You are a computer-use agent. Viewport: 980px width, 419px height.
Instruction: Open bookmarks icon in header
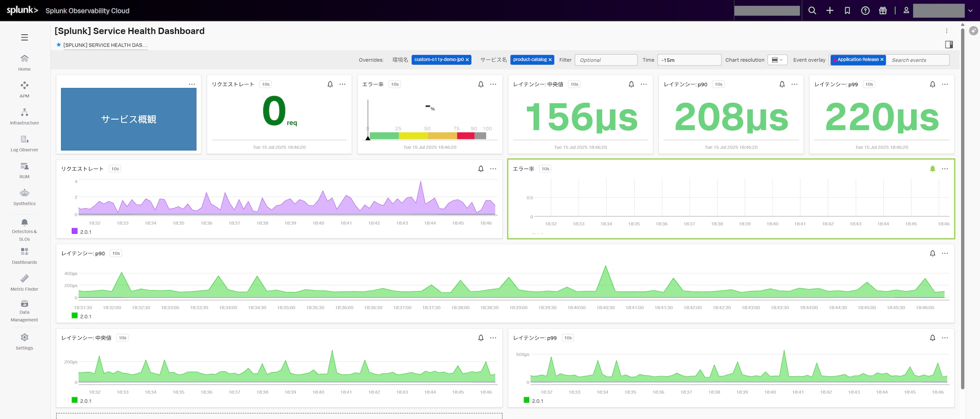tap(847, 11)
